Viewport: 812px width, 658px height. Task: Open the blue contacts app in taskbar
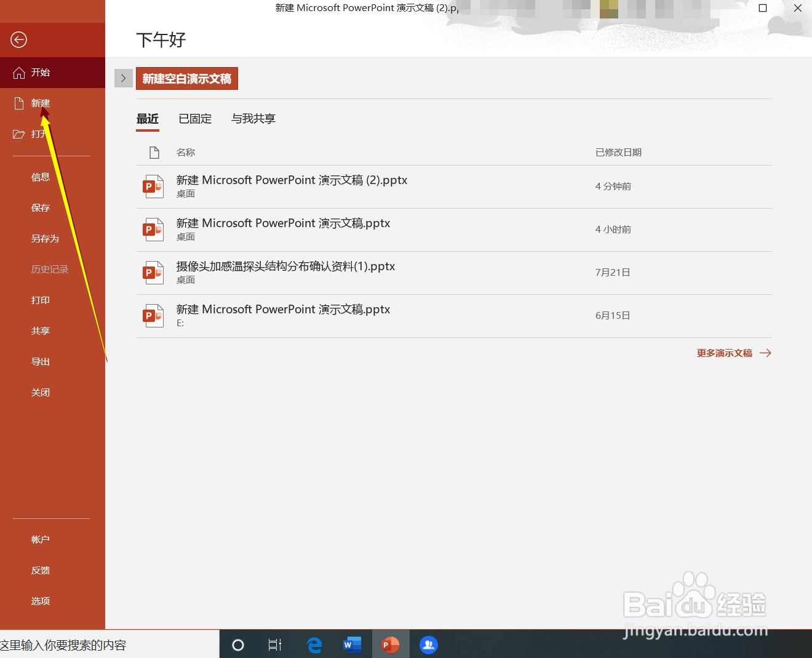pos(429,645)
